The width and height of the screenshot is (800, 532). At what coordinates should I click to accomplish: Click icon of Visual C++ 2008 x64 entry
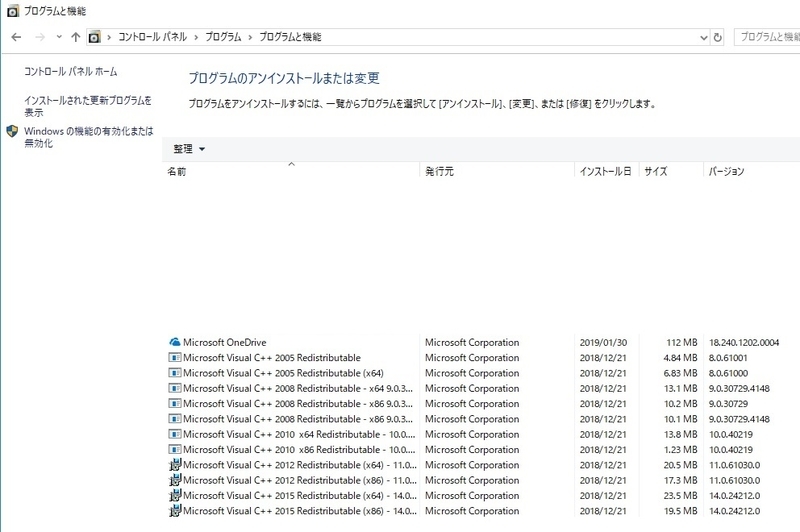click(x=174, y=388)
